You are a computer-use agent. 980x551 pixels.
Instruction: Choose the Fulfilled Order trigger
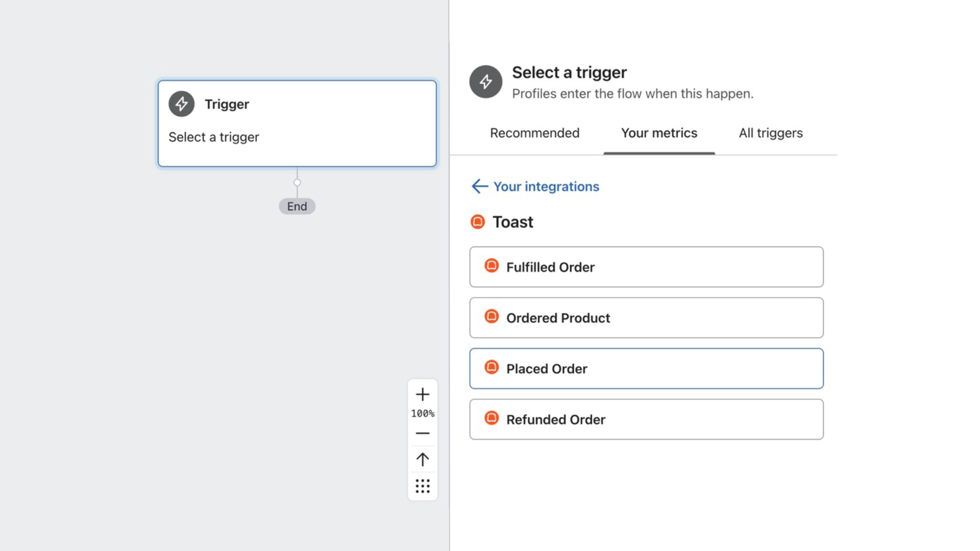(646, 267)
